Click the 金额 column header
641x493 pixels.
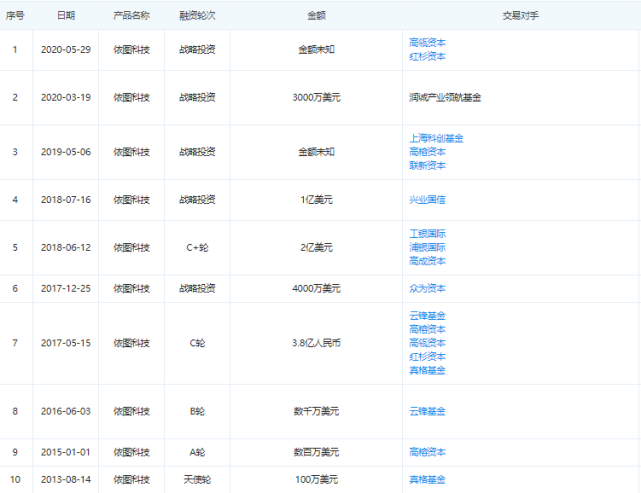click(316, 16)
